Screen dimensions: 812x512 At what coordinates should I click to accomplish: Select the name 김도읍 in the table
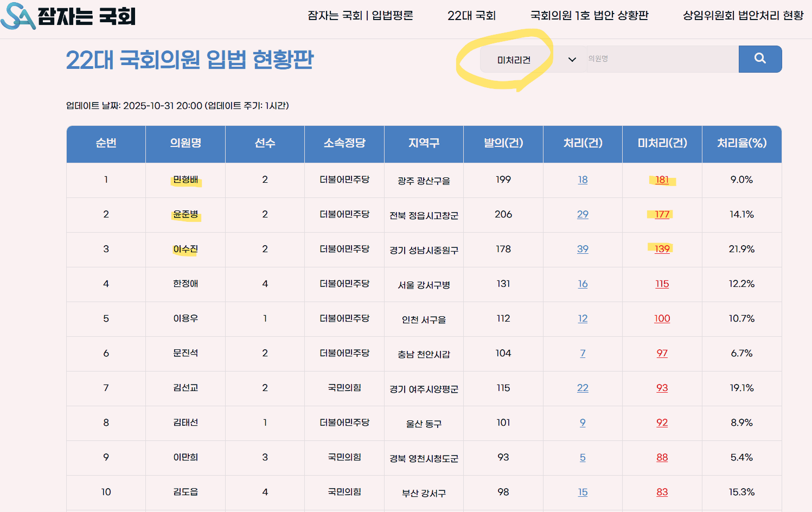click(186, 492)
